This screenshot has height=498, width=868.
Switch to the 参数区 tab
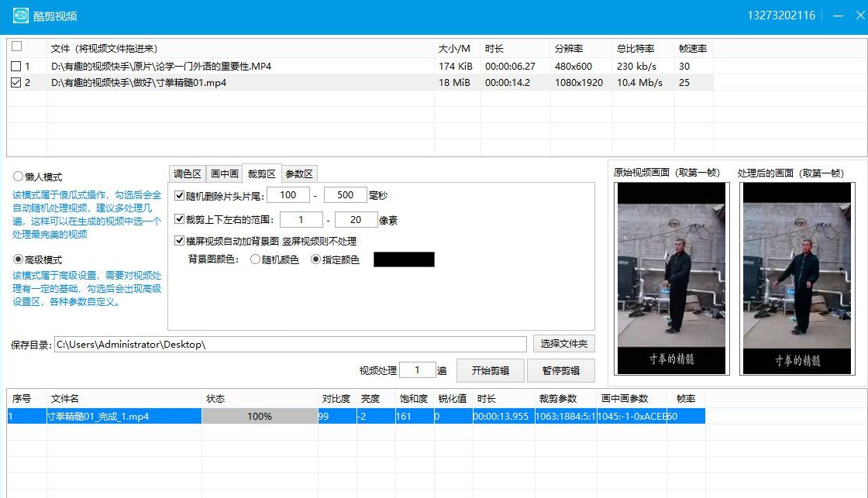(298, 173)
